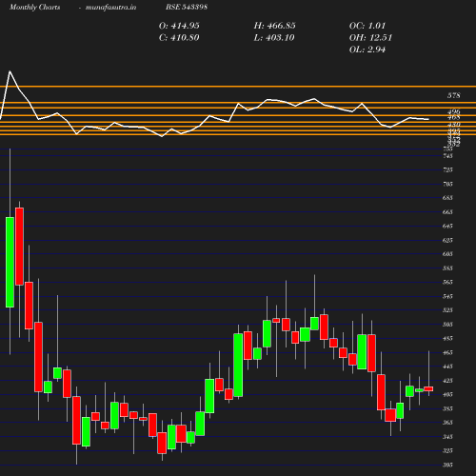
Task: Select the first tall green candlestick
Action: 10,262
